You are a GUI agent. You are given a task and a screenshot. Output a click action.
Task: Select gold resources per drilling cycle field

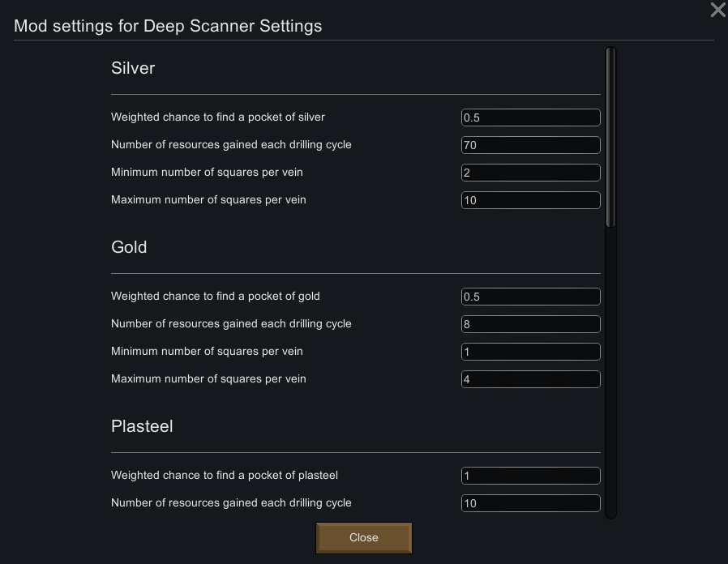[x=530, y=324]
